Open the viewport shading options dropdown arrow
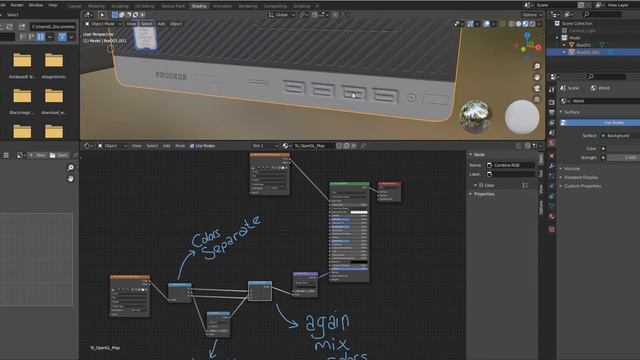 539,24
